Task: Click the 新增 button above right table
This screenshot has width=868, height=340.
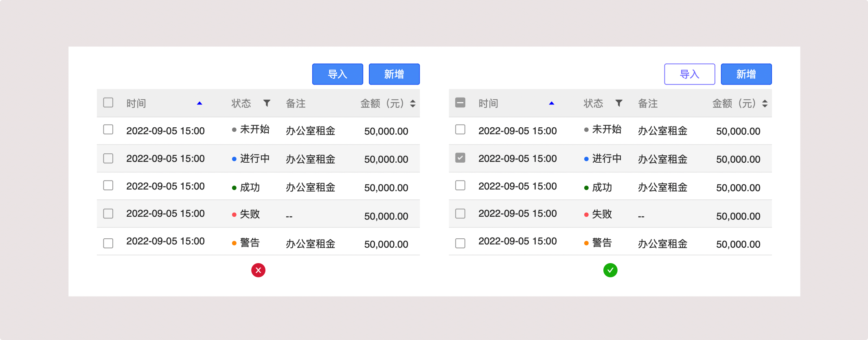Action: 746,74
